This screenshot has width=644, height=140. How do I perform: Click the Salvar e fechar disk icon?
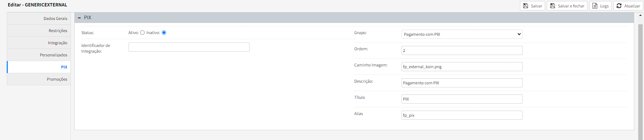click(553, 6)
